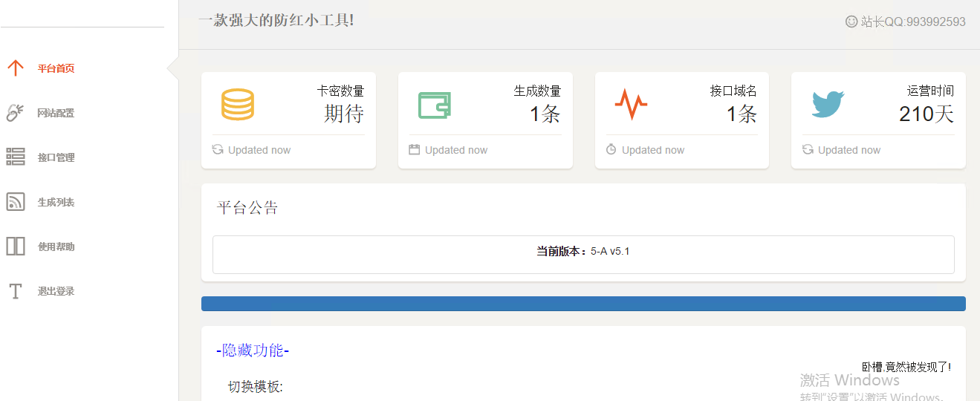Click the green wallet icon

pyautogui.click(x=434, y=105)
